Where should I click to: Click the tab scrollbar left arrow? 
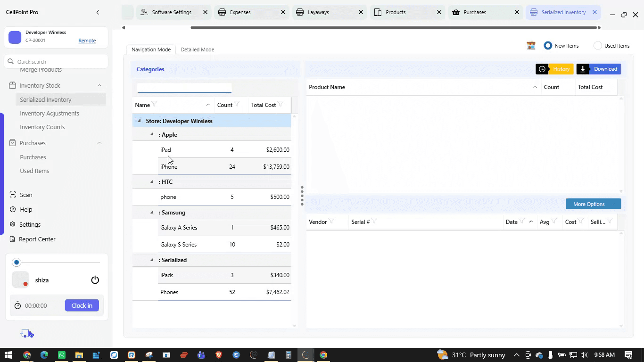(124, 27)
